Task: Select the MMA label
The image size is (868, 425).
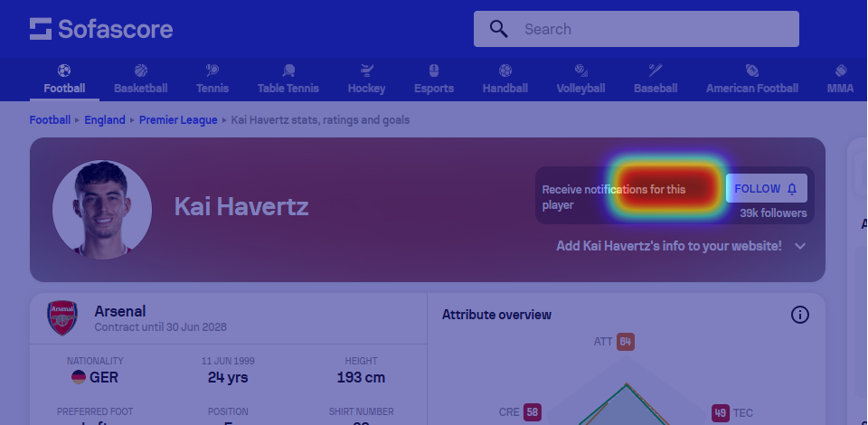Action: [x=840, y=88]
